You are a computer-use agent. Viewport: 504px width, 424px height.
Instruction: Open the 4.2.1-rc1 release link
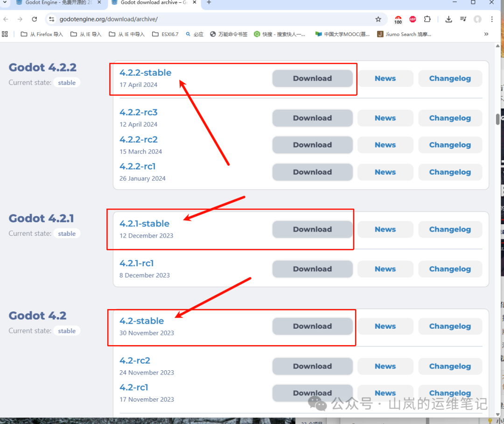tap(137, 263)
